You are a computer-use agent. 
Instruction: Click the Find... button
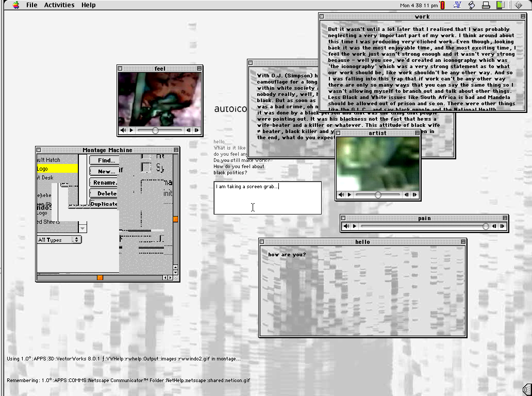[105, 160]
